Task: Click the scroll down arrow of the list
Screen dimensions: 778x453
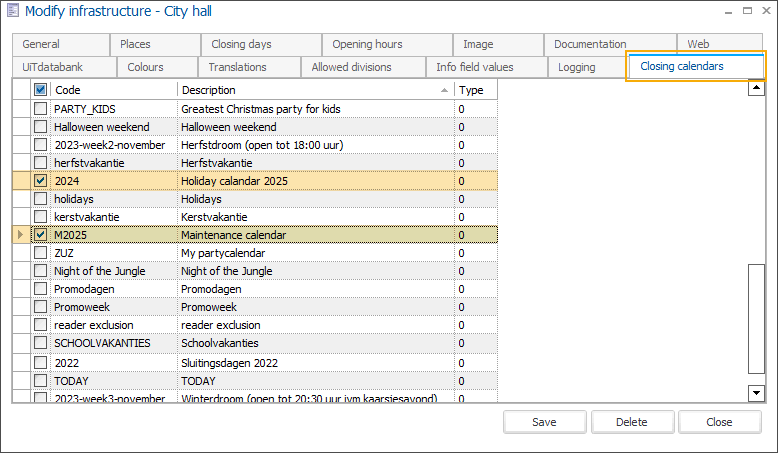Action: click(x=757, y=393)
